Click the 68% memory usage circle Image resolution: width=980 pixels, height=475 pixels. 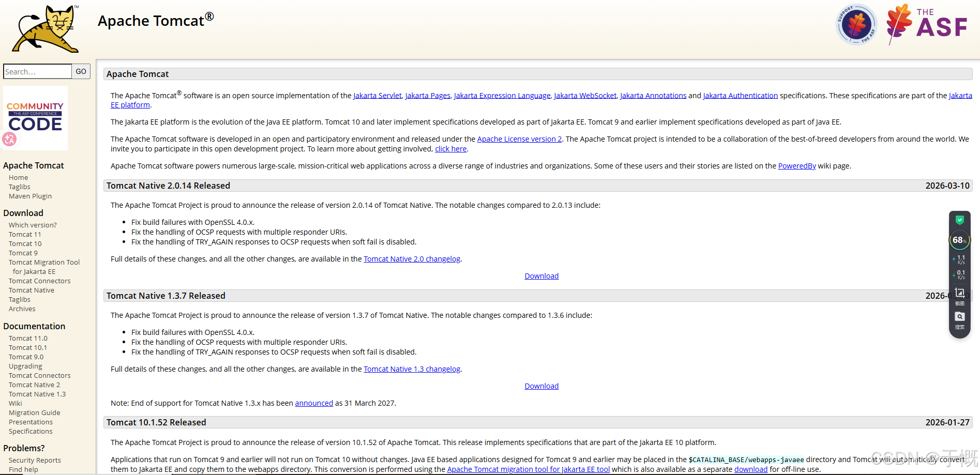point(959,240)
